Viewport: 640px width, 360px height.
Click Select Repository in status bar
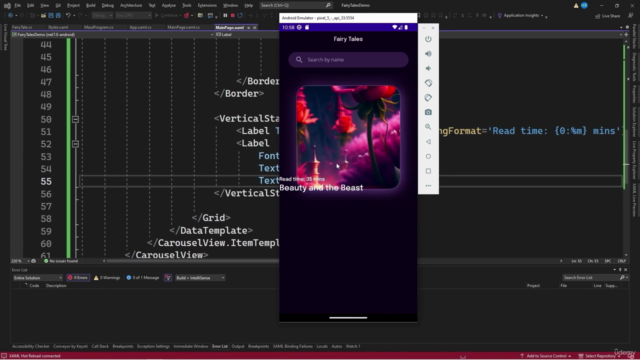pyautogui.click(x=598, y=356)
